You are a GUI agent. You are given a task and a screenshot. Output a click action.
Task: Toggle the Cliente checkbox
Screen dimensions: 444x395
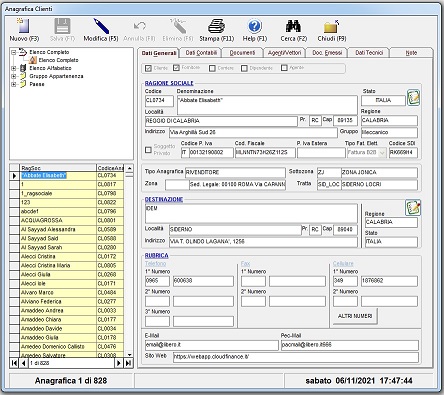pos(148,68)
